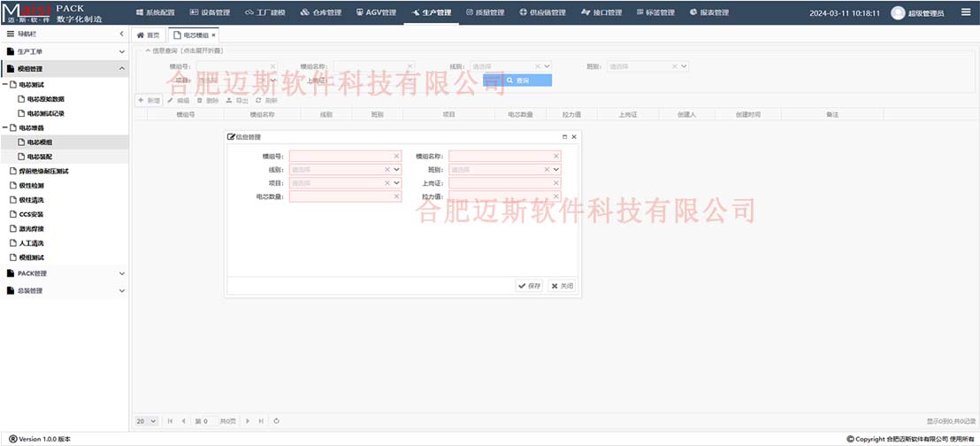Click the 保存 button in the dialog

tap(529, 286)
